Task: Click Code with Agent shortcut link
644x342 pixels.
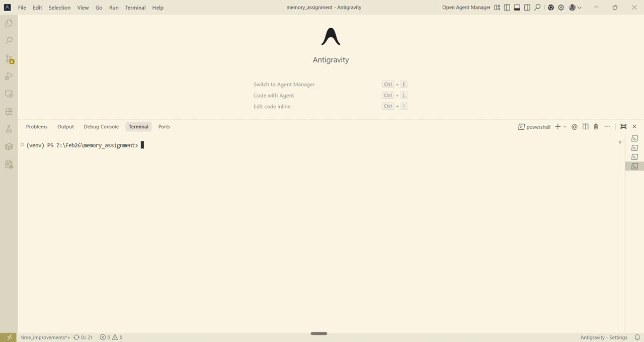Action: (x=274, y=96)
